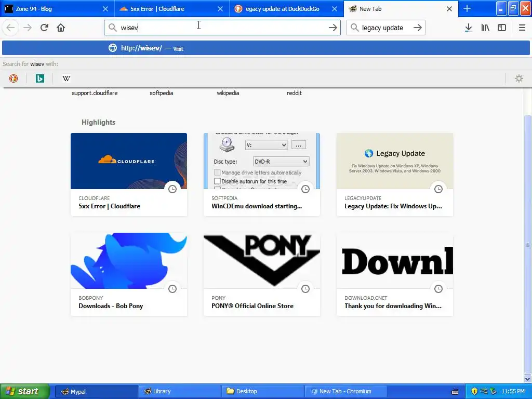Click the legacy update search field
This screenshot has height=399, width=532.
[x=385, y=28]
